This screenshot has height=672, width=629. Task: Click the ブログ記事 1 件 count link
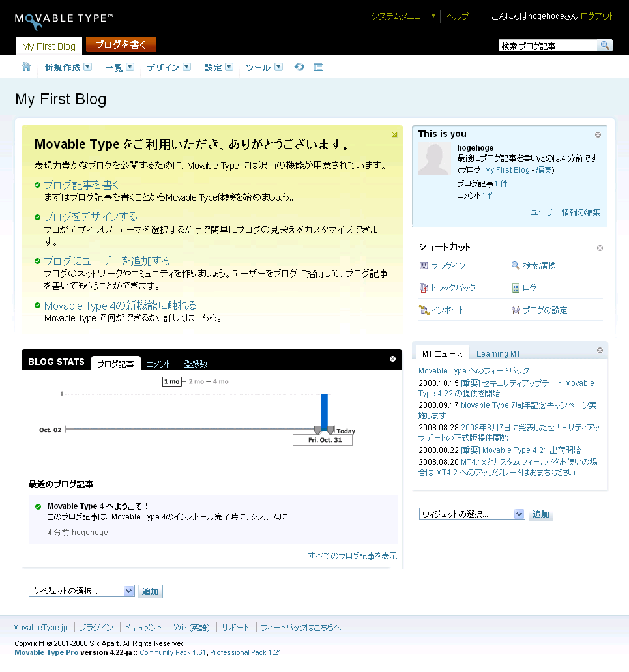tap(501, 184)
